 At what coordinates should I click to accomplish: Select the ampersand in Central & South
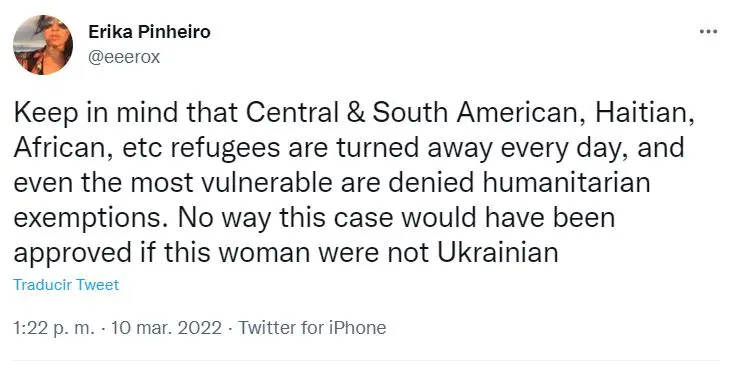[x=355, y=114]
